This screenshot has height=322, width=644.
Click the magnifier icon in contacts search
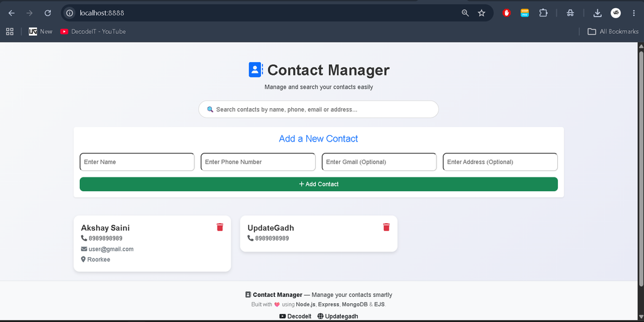tap(210, 109)
